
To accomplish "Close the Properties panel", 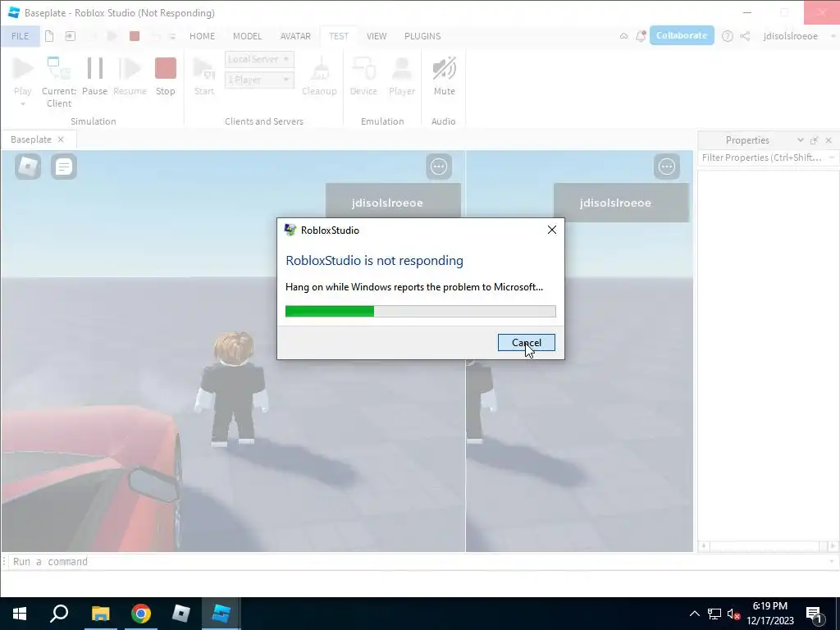I will coord(829,140).
